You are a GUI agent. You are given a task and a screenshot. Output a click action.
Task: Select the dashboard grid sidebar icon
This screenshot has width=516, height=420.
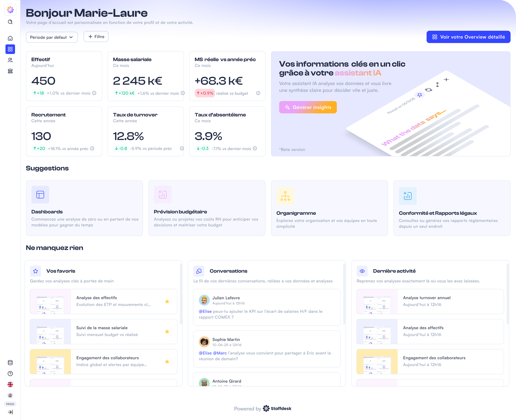click(x=10, y=49)
